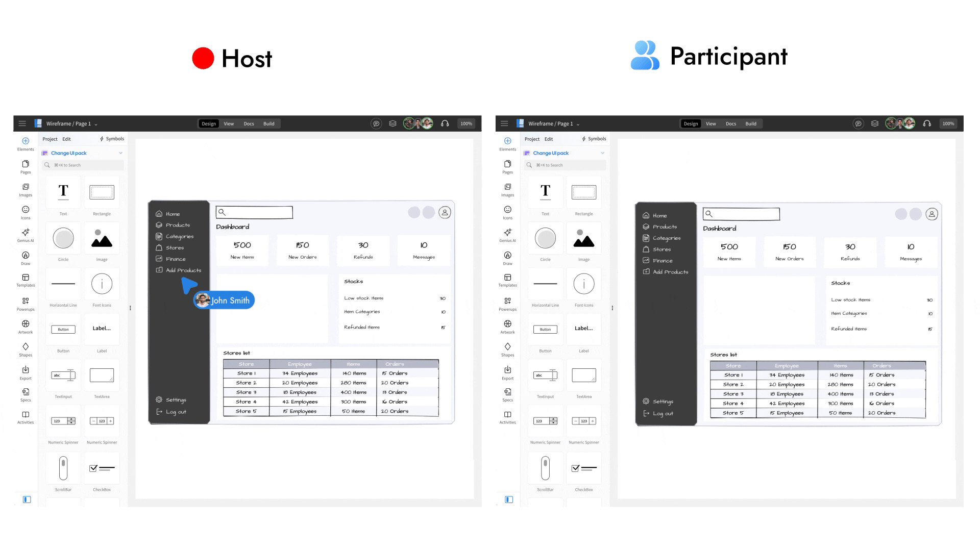Click the layers stack icon near the avatars

click(393, 123)
